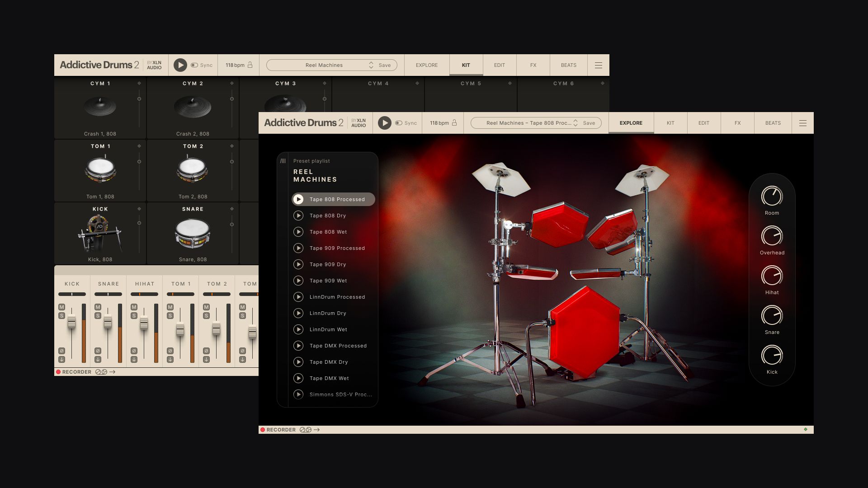Viewport: 868px width, 488px height.
Task: Click 118 bpm tempo in front window
Action: click(439, 123)
